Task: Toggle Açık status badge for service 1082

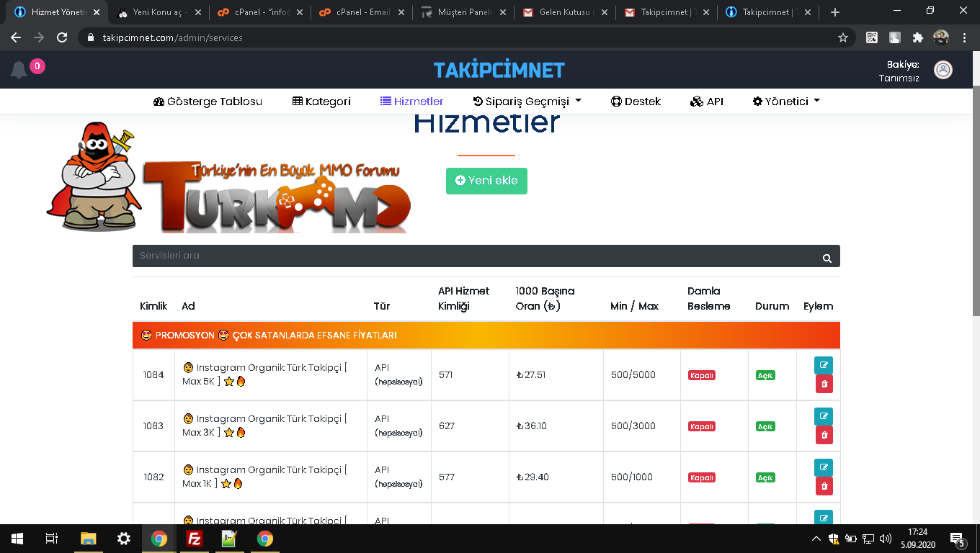Action: tap(765, 477)
